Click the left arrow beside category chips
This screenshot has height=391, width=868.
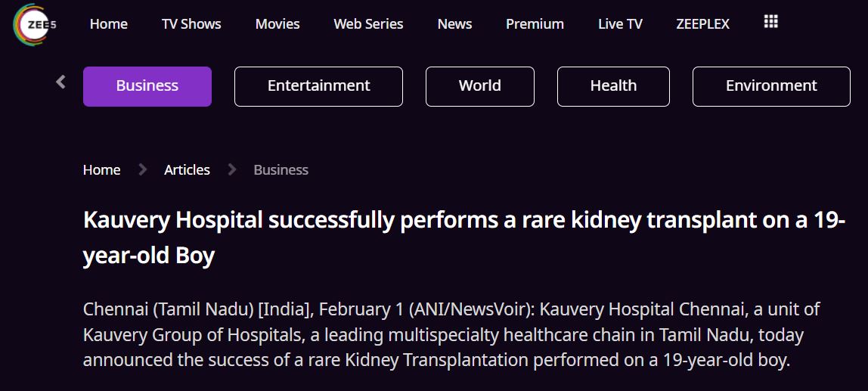[61, 82]
